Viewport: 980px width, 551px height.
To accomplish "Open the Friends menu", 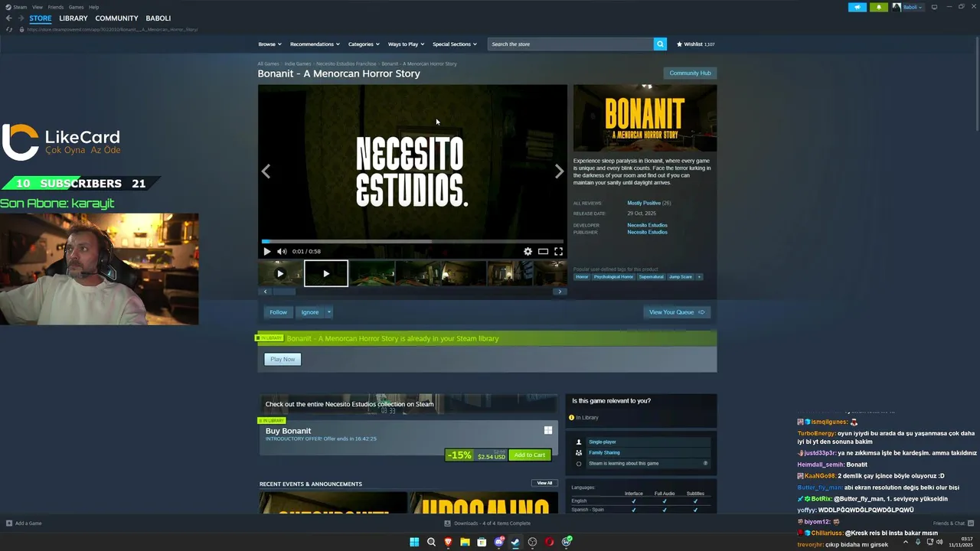I will tap(56, 7).
